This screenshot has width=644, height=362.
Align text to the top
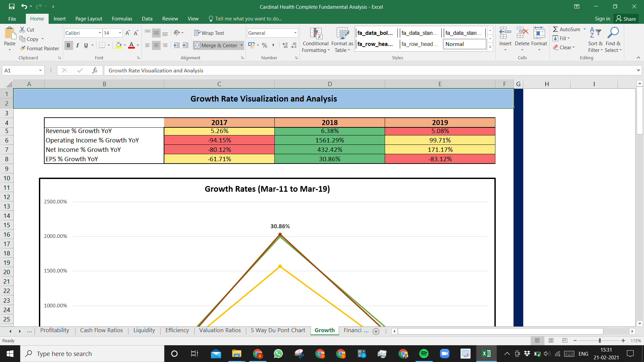coord(148,33)
